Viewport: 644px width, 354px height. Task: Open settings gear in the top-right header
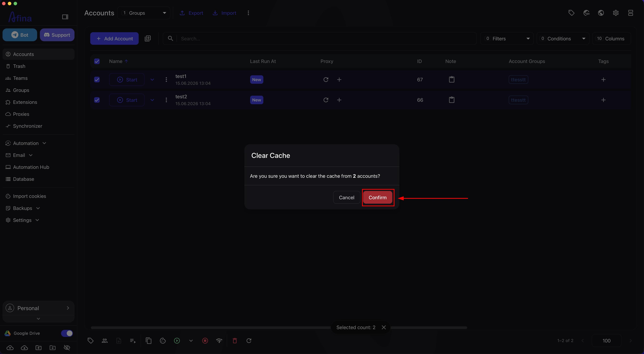pos(616,13)
